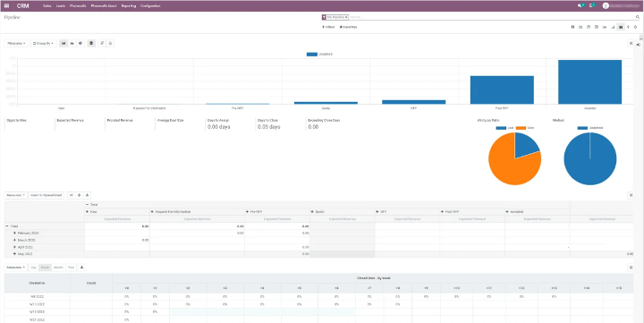The image size is (644, 323).
Task: Toggle the Won orange legend swatch
Action: 521,128
